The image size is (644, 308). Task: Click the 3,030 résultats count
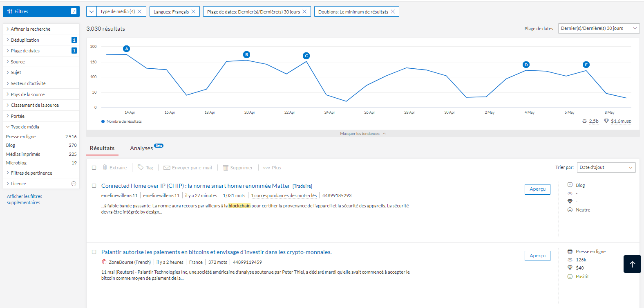(x=105, y=29)
